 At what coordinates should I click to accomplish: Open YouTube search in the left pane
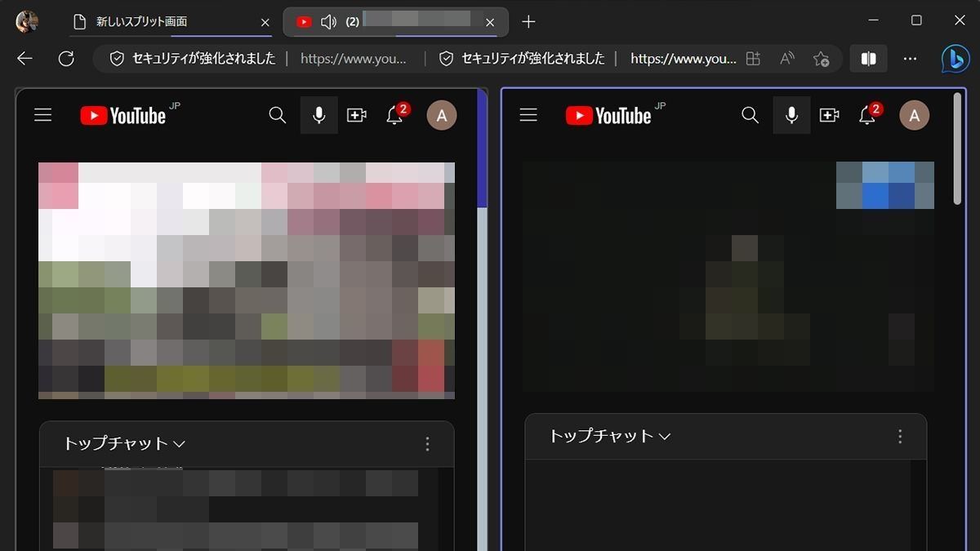point(278,116)
